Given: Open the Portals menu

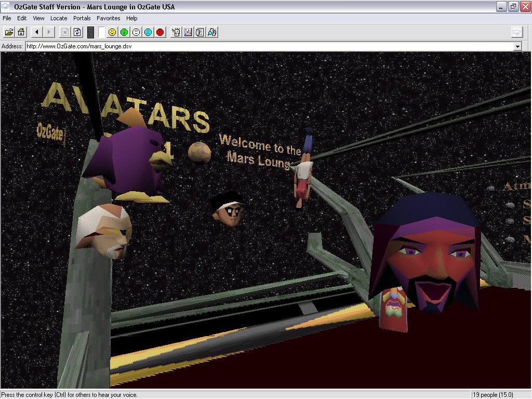Looking at the screenshot, I should click(x=82, y=18).
